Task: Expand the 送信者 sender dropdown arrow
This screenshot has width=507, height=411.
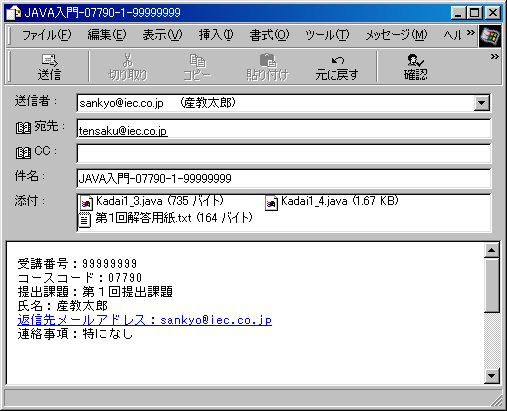Action: (481, 103)
